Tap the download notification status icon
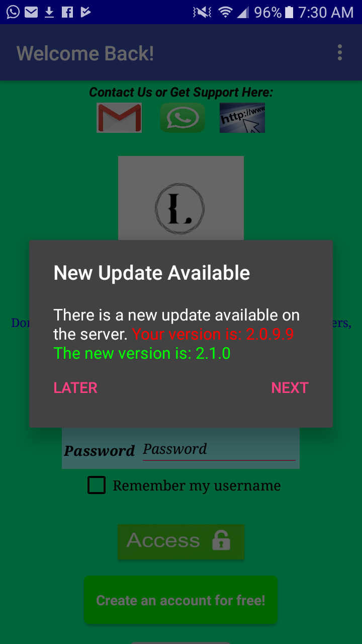 (49, 12)
